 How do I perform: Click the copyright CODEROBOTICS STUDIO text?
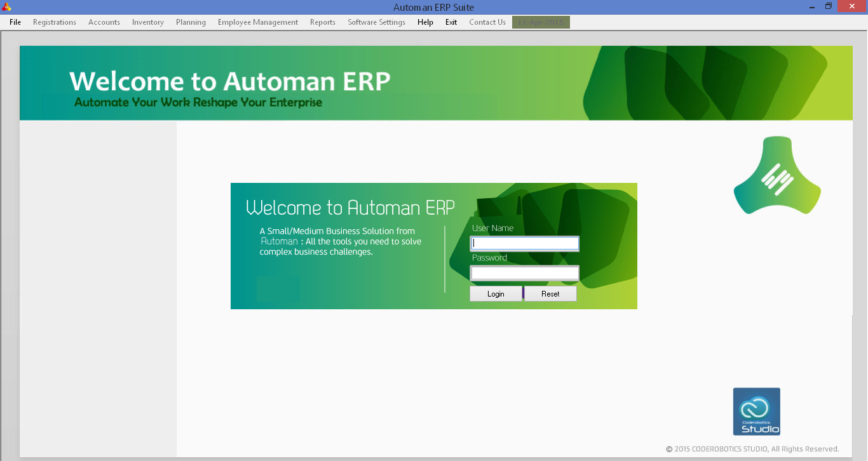point(752,449)
